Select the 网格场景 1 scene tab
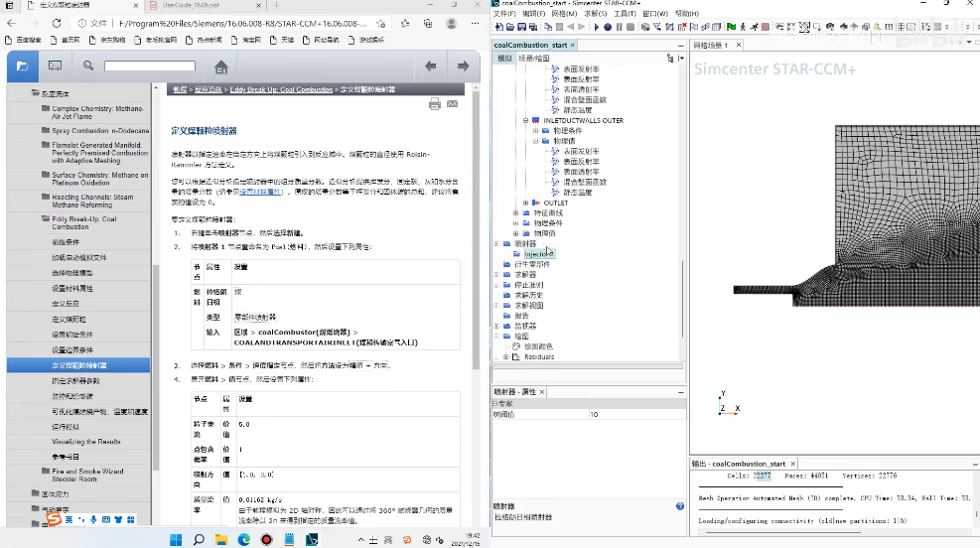Image resolution: width=980 pixels, height=548 pixels. point(711,45)
